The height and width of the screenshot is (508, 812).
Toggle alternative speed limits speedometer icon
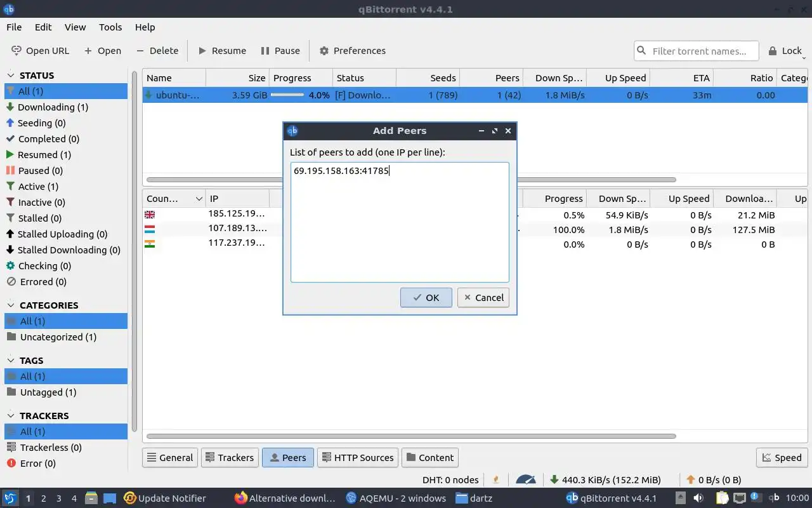(526, 480)
